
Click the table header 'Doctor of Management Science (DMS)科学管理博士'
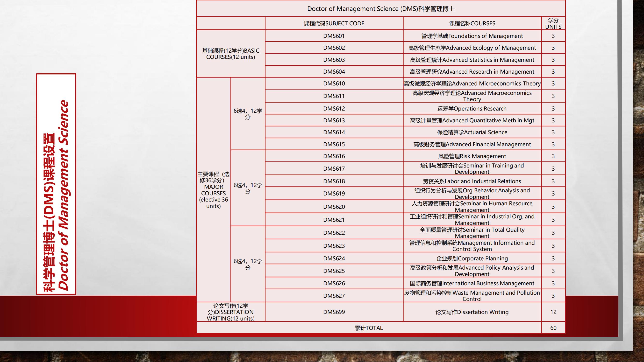tap(381, 9)
